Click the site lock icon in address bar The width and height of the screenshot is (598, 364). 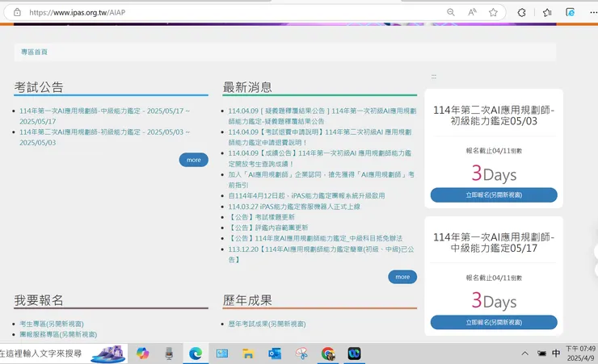tap(17, 12)
